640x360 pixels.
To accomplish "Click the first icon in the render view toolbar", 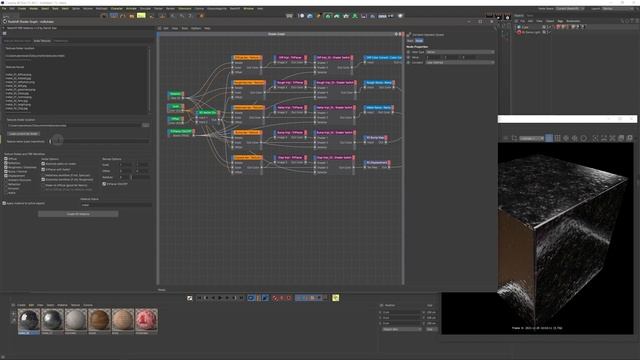I will [506, 138].
